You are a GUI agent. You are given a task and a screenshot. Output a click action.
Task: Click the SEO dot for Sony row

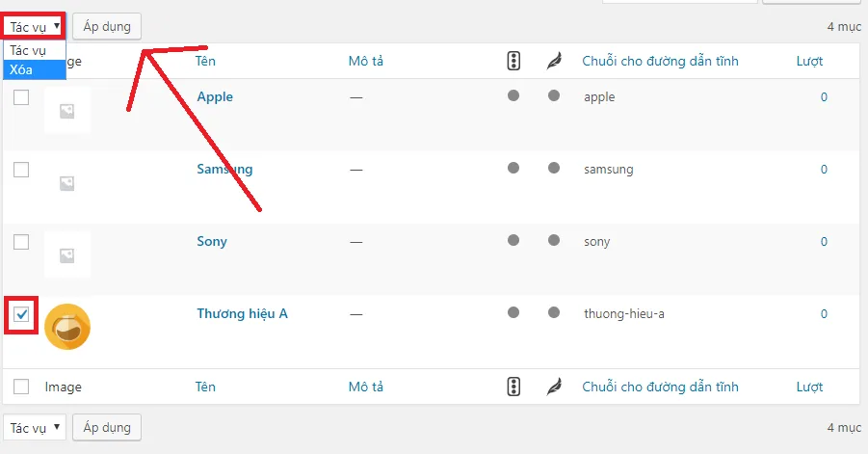513,240
